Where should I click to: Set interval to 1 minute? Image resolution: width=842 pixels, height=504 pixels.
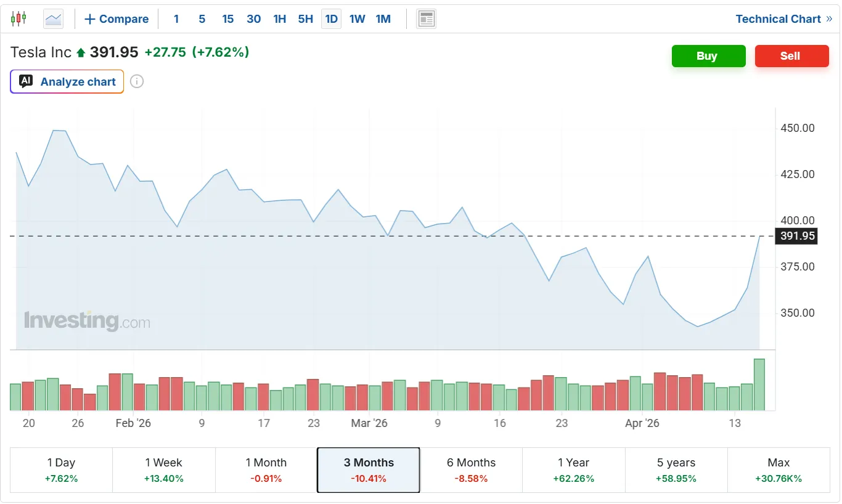click(176, 19)
